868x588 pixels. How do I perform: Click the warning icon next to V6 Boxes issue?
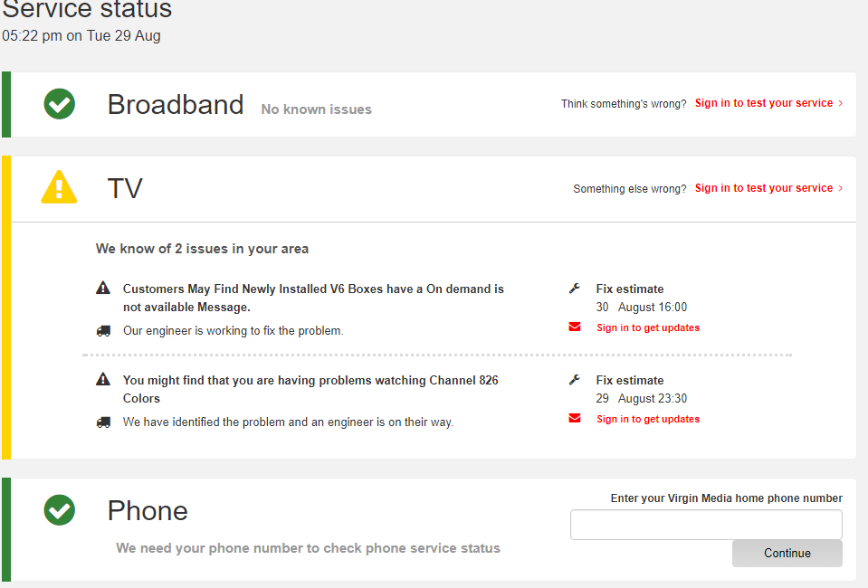point(103,288)
